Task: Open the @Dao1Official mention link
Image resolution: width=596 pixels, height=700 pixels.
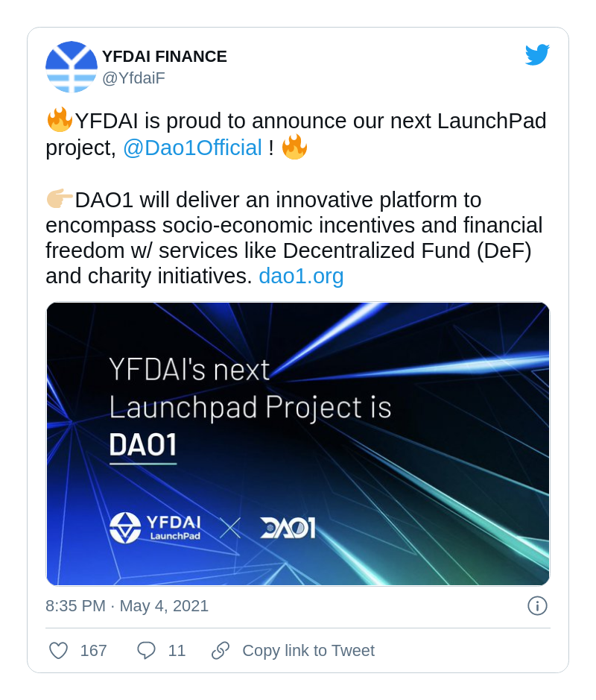Action: (192, 148)
